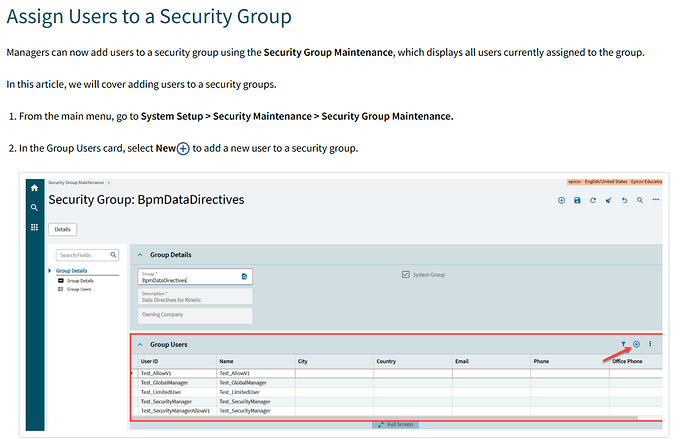Select Group Details heading in nav tree
This screenshot has height=443, width=690.
click(x=71, y=271)
